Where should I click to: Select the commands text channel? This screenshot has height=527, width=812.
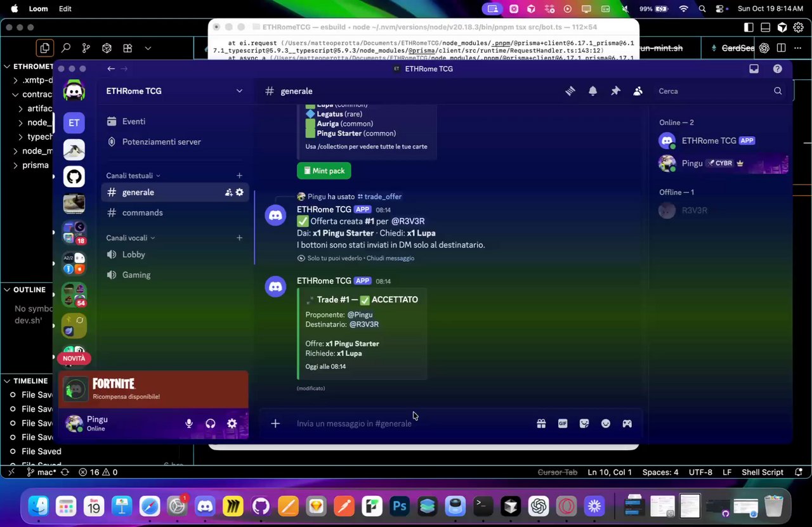point(174,212)
